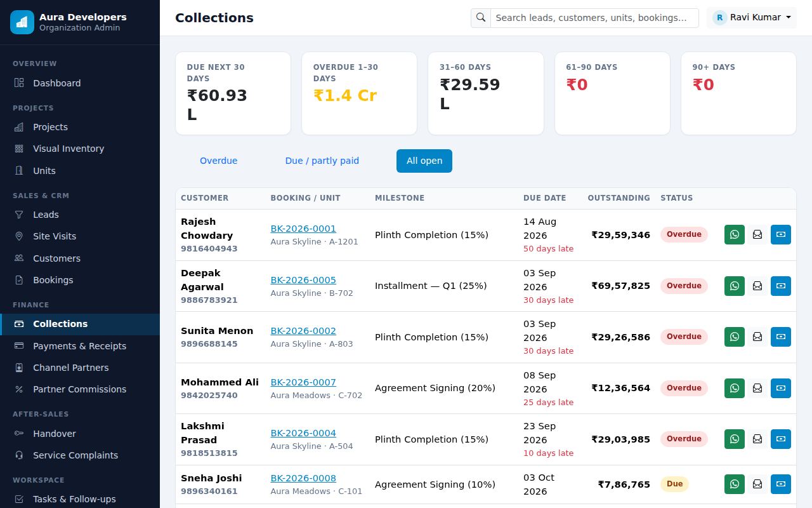Record payment icon for BK-2026-0008

(x=781, y=484)
